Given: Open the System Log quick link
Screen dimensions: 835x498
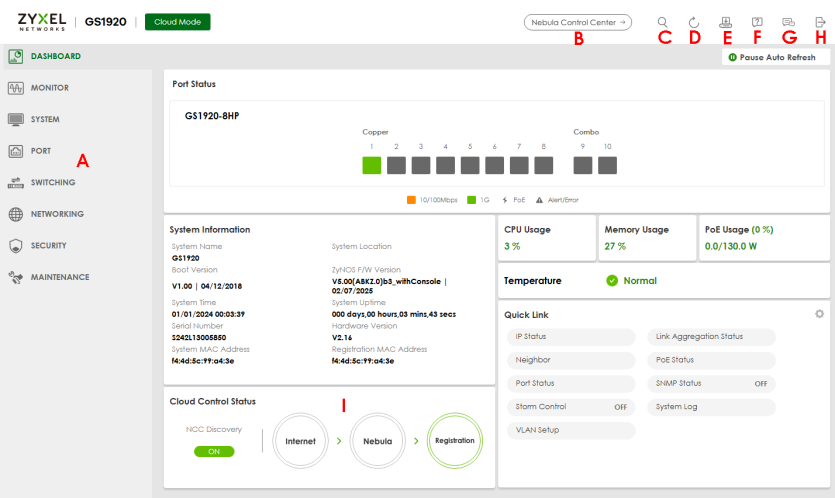Looking at the screenshot, I should point(711,407).
